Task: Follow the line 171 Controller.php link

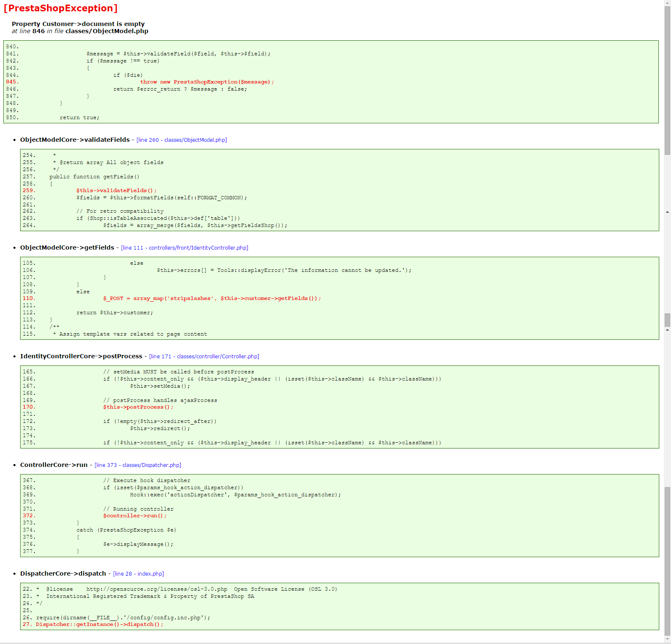Action: (x=204, y=357)
